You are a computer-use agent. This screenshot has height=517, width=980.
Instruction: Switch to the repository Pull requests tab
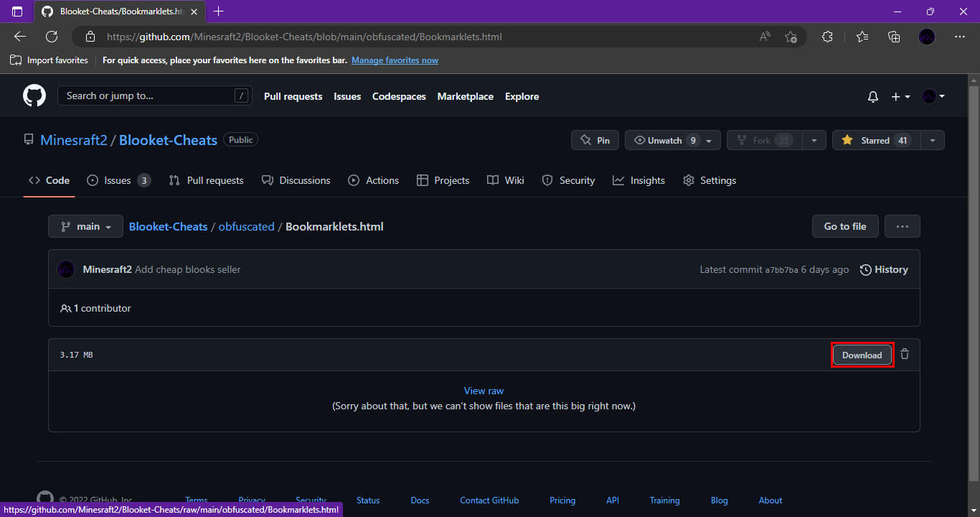pyautogui.click(x=206, y=180)
